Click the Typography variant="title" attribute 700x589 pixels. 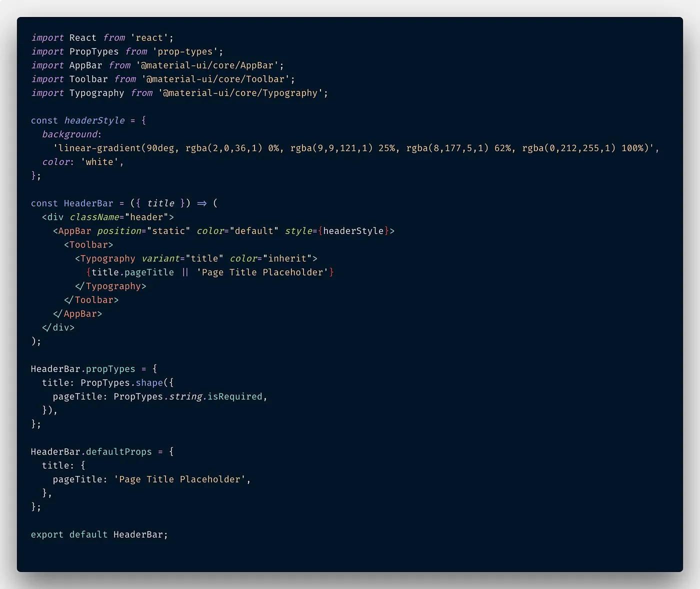click(181, 258)
